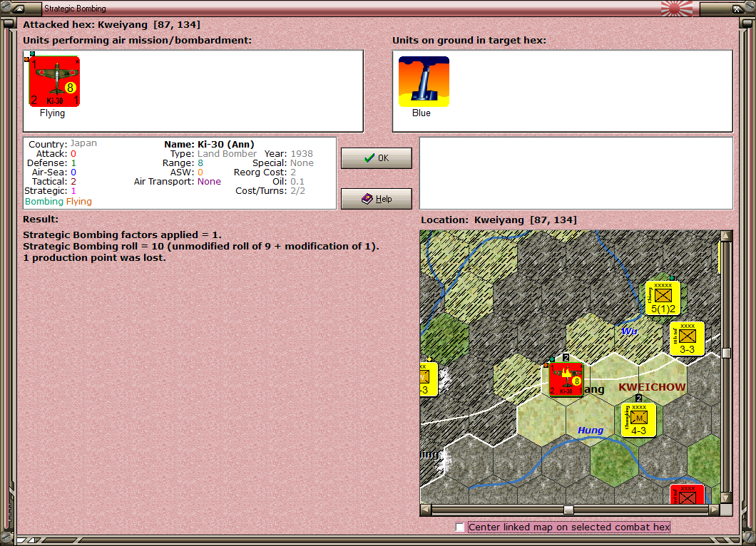Click the "Air Transport: None" stat
Screen dimensions: 756x546
(x=178, y=182)
